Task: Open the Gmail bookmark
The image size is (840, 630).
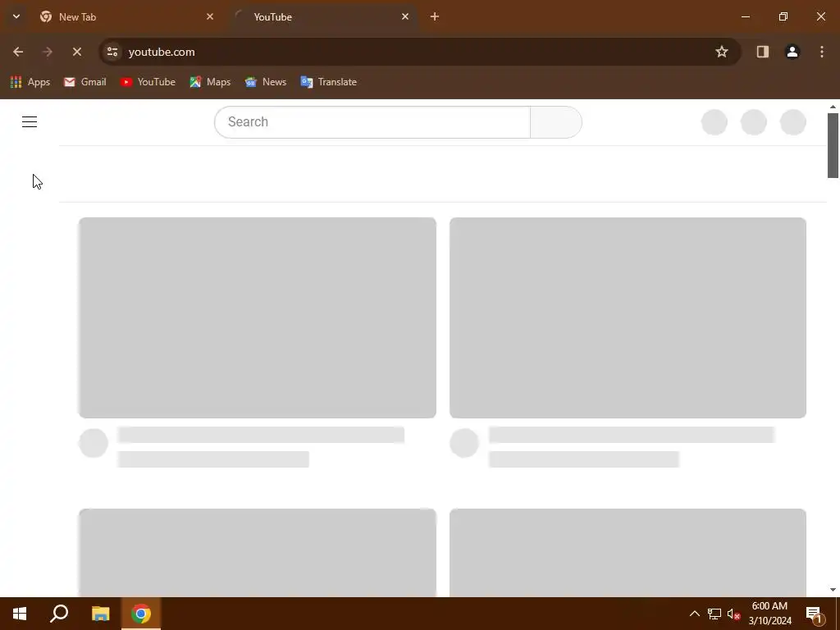Action: point(84,82)
